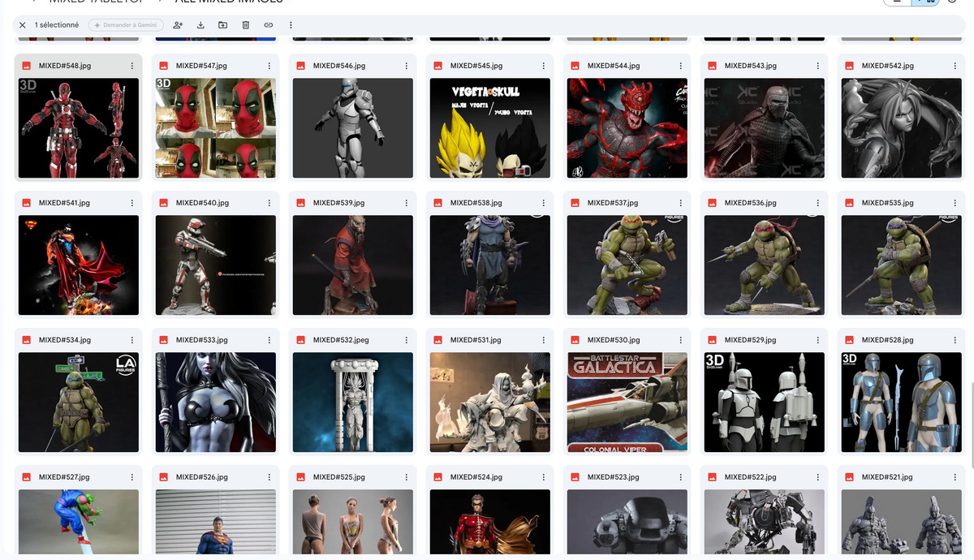Screen dimensions: 974x560
Task: Open the three-dot menu for MIXED#527.jpg
Action: pos(132,477)
